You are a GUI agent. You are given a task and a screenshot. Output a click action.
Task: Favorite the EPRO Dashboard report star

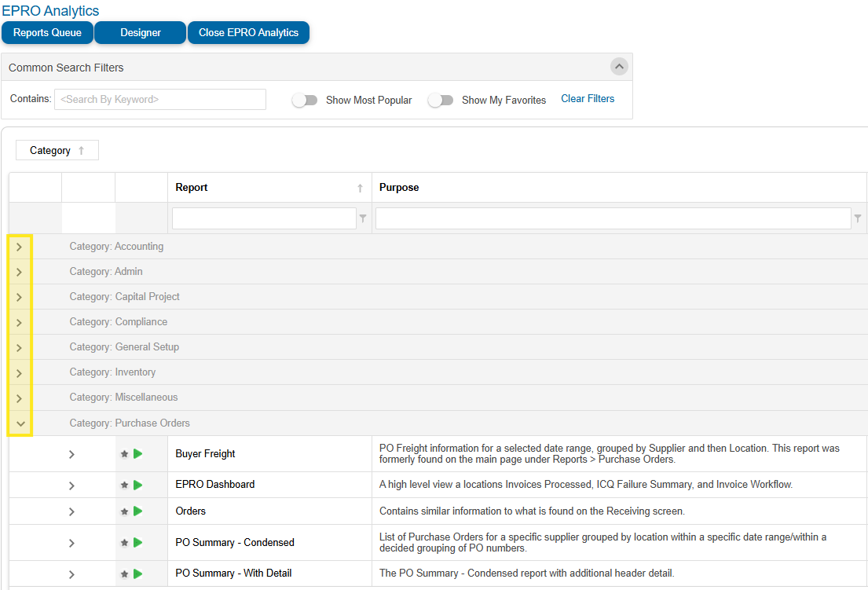pos(124,485)
